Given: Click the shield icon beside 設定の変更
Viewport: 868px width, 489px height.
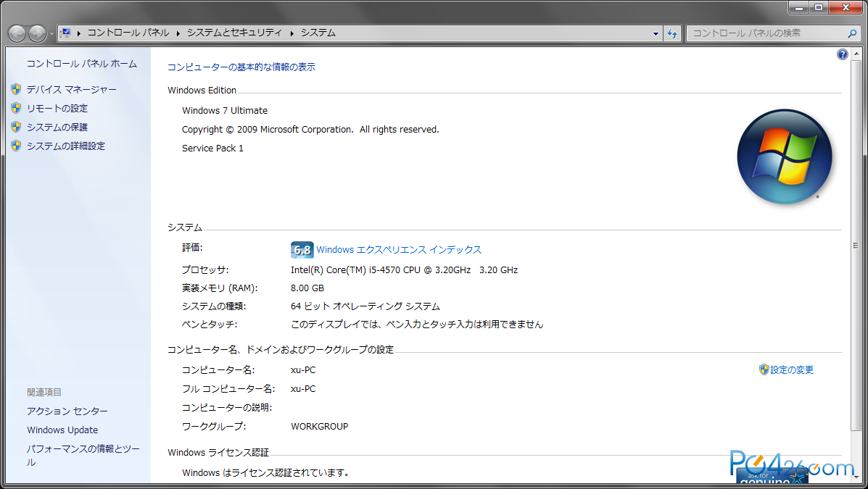Looking at the screenshot, I should [x=764, y=369].
